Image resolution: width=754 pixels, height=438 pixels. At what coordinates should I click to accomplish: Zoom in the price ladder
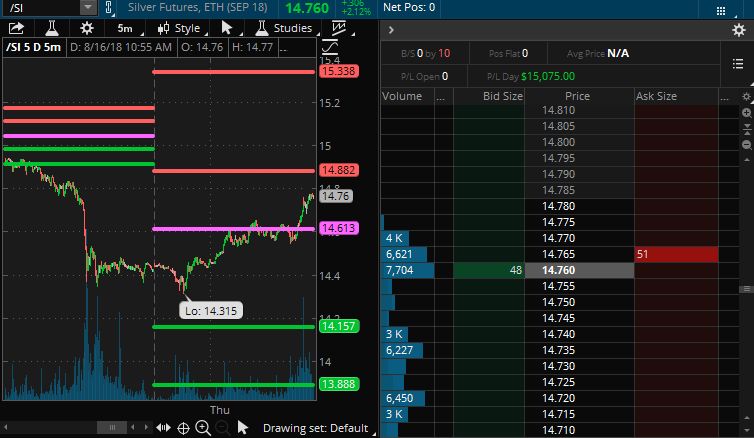tap(746, 113)
